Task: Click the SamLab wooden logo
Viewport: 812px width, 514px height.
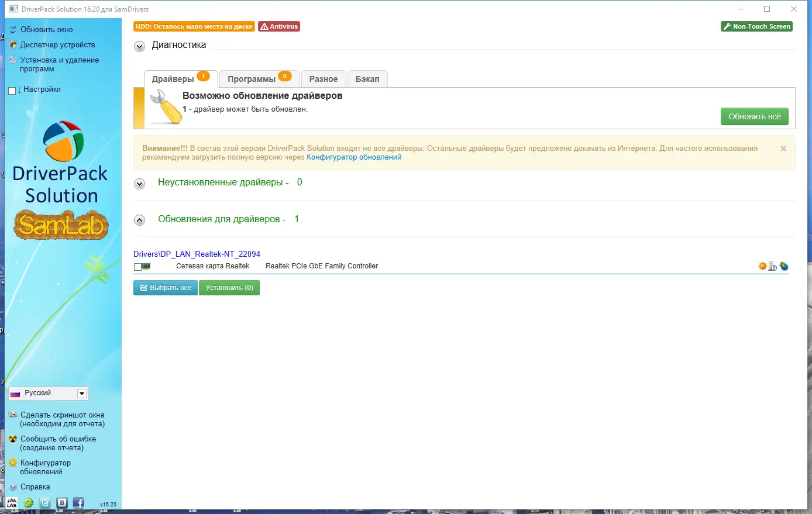Action: click(61, 225)
